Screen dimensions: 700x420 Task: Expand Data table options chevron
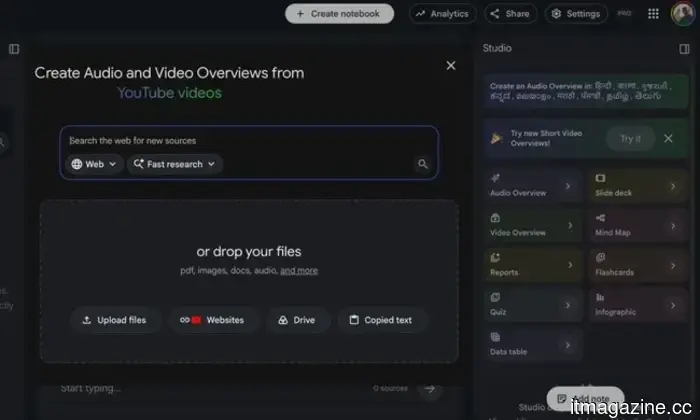click(568, 345)
